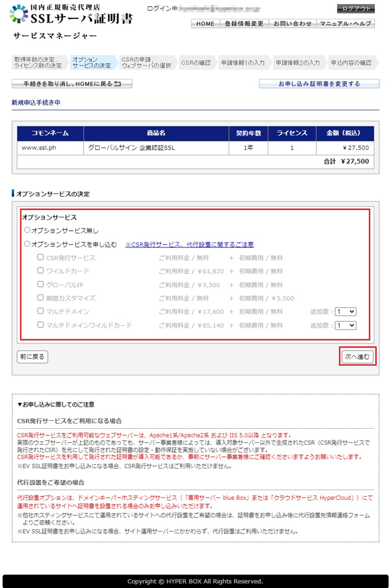Viewport: 392px width, 588px height.
Task: Check the 期間カスタマイズ checkbox
Action: point(40,298)
